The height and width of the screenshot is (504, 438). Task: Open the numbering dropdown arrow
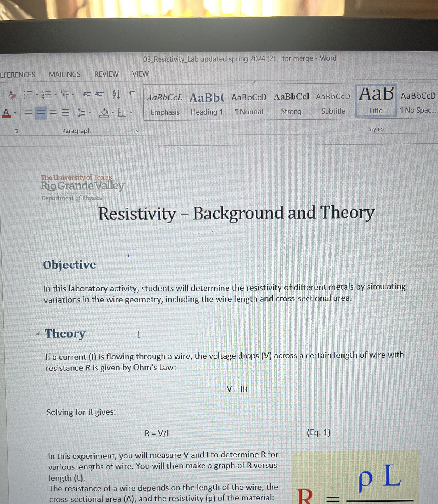pyautogui.click(x=55, y=95)
